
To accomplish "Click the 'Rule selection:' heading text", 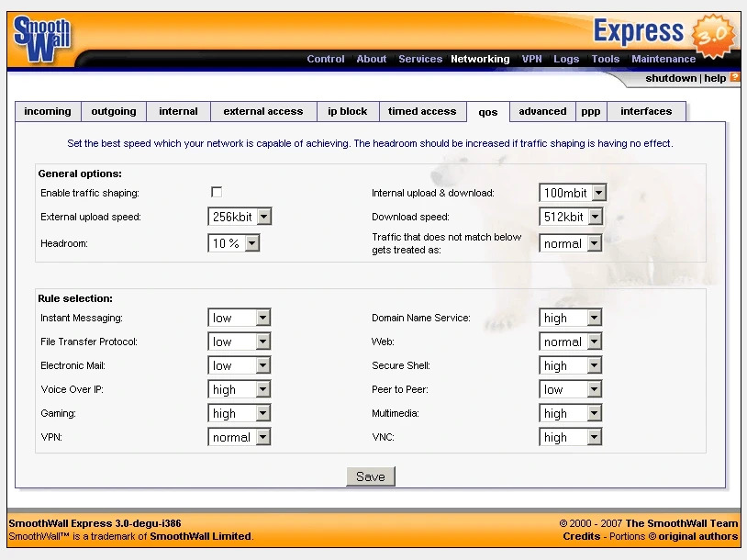I will point(75,298).
